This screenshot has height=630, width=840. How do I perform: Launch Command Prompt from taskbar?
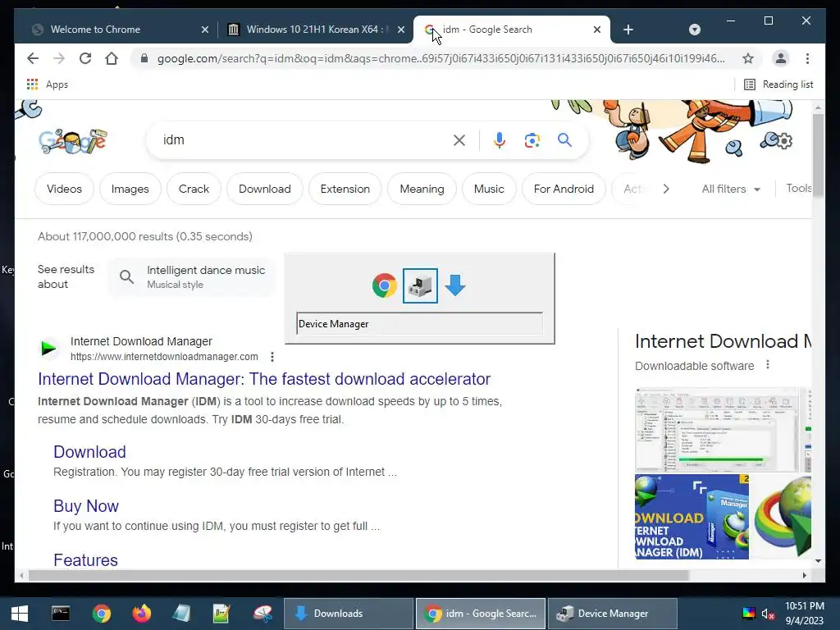(61, 614)
